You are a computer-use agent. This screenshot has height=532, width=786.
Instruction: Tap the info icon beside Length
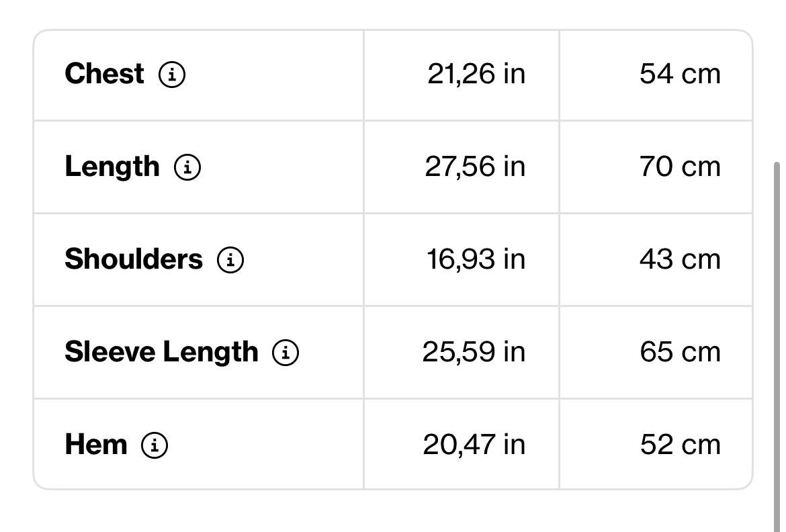pyautogui.click(x=187, y=167)
